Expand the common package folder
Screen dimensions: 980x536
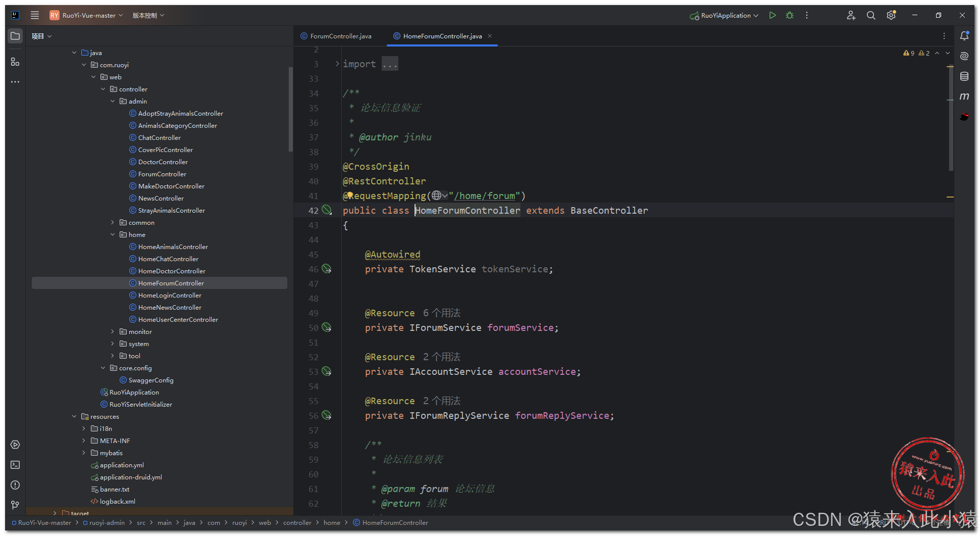(113, 222)
